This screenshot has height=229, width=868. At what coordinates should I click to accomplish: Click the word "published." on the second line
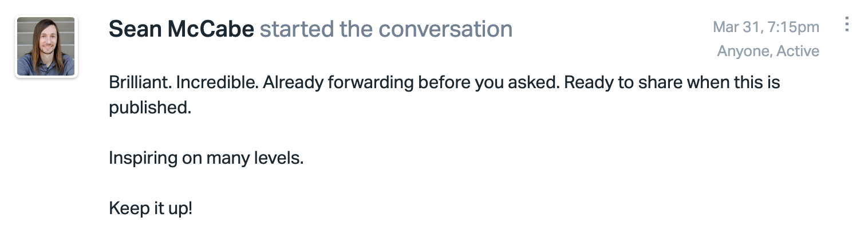(x=150, y=108)
